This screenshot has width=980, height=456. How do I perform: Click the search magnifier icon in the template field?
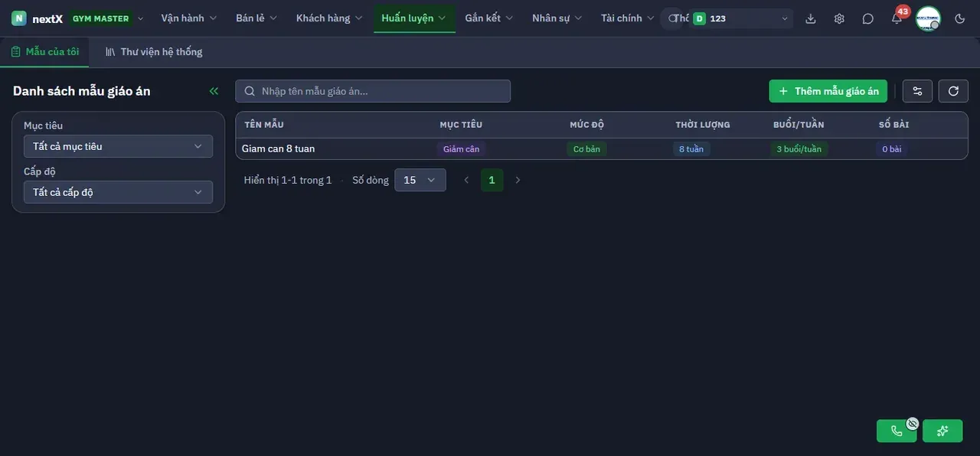[250, 91]
